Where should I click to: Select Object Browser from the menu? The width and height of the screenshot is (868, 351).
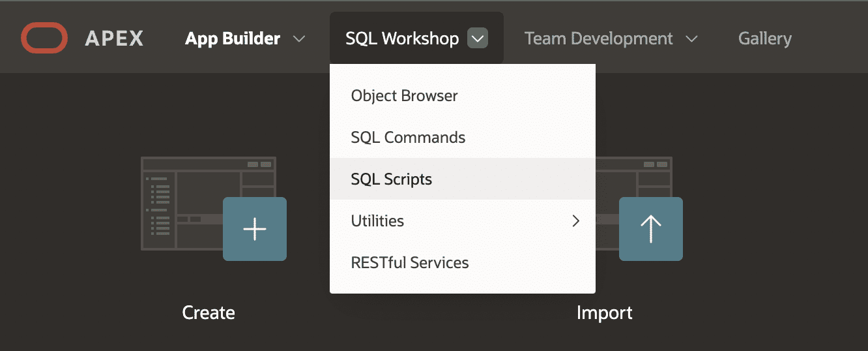463,96
